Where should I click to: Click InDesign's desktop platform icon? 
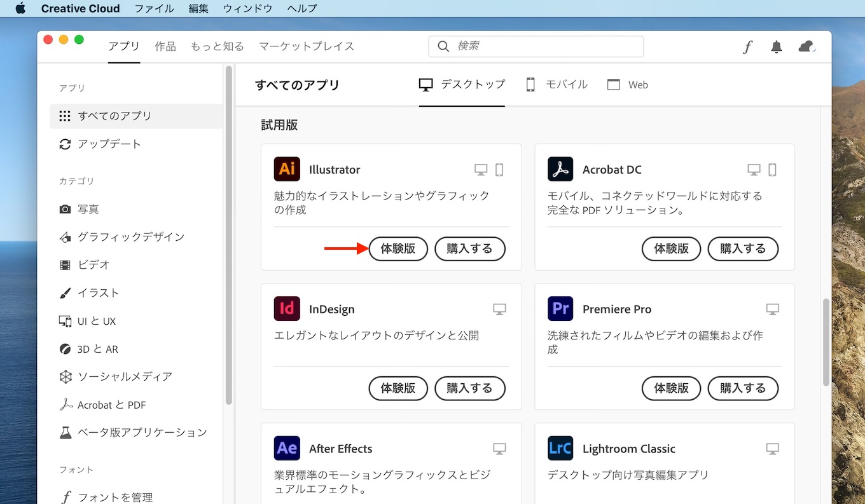[x=499, y=310]
